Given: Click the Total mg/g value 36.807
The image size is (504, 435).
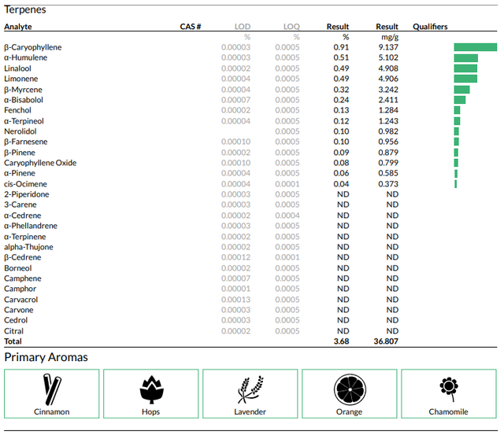Looking at the screenshot, I should [386, 341].
